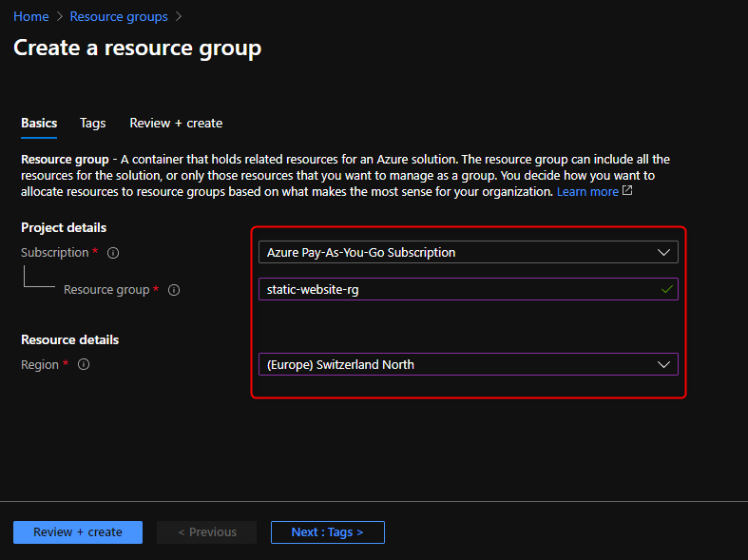Click the Create a resource group heading

pos(137,48)
